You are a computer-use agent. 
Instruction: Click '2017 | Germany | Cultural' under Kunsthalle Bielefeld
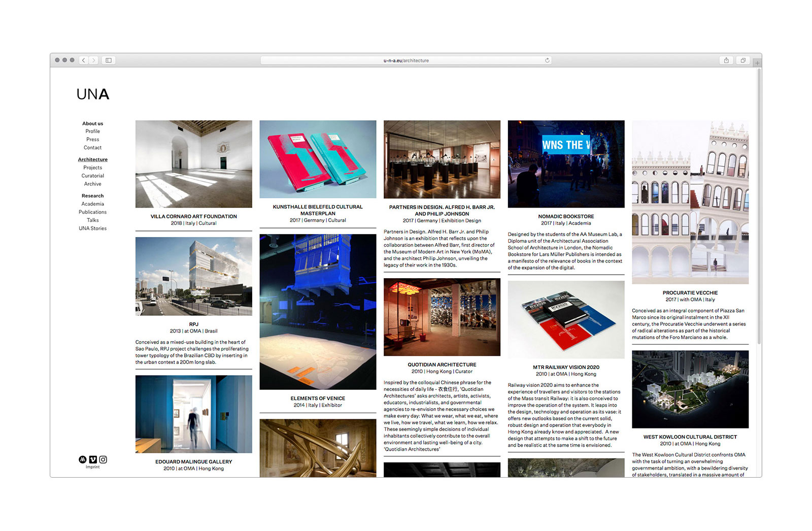(318, 220)
